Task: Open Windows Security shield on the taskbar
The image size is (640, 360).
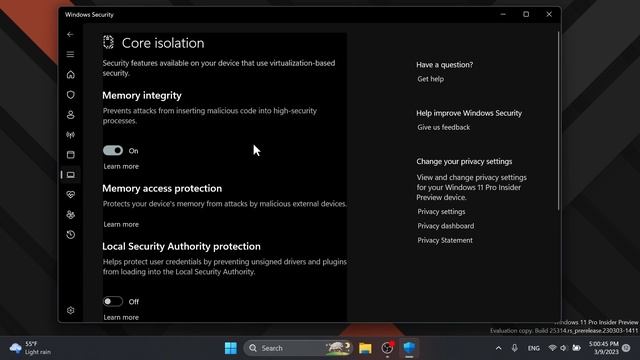Action: [x=409, y=347]
